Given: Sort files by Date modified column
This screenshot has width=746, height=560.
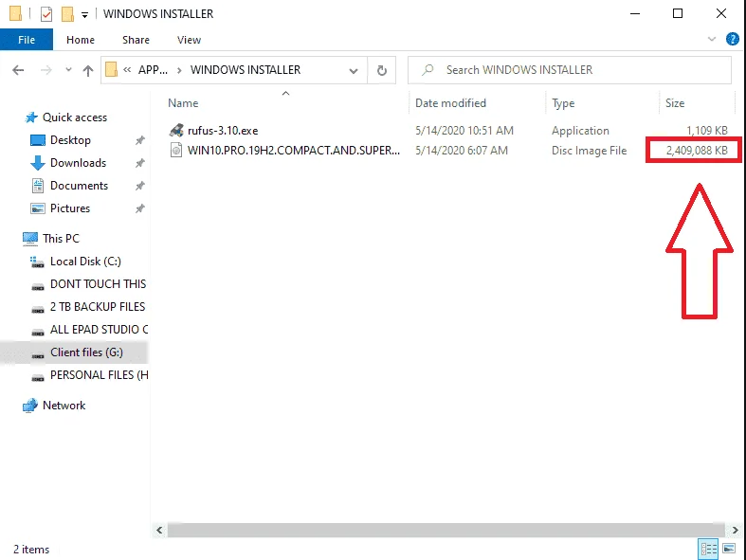Looking at the screenshot, I should tap(450, 103).
